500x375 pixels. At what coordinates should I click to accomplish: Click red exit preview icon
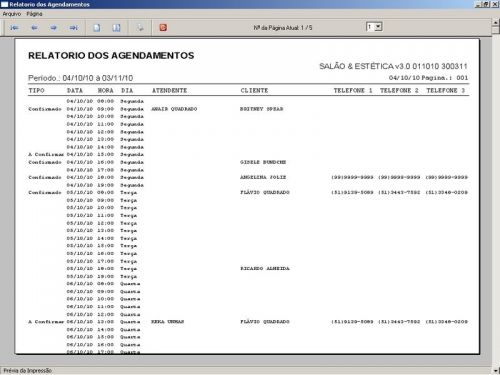click(163, 28)
